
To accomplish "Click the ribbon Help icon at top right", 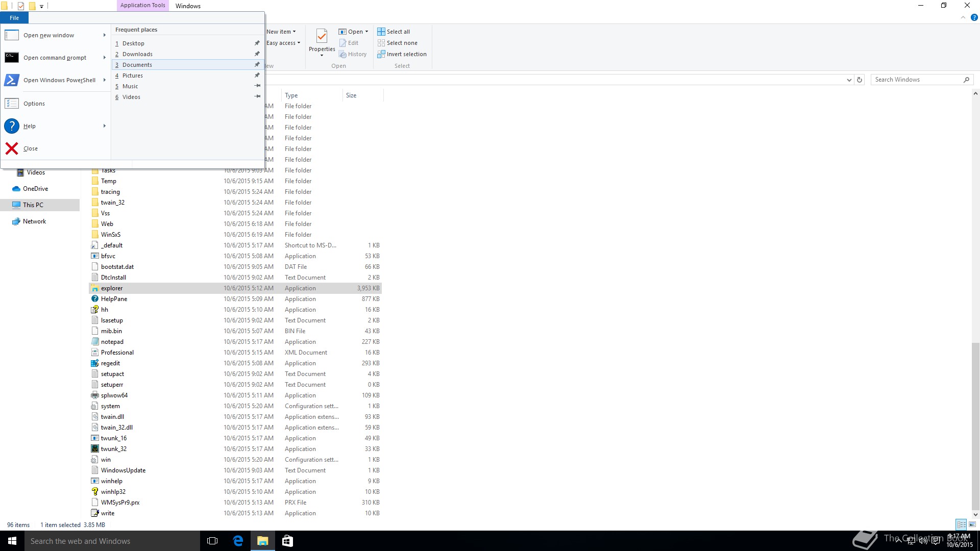I will pyautogui.click(x=974, y=17).
